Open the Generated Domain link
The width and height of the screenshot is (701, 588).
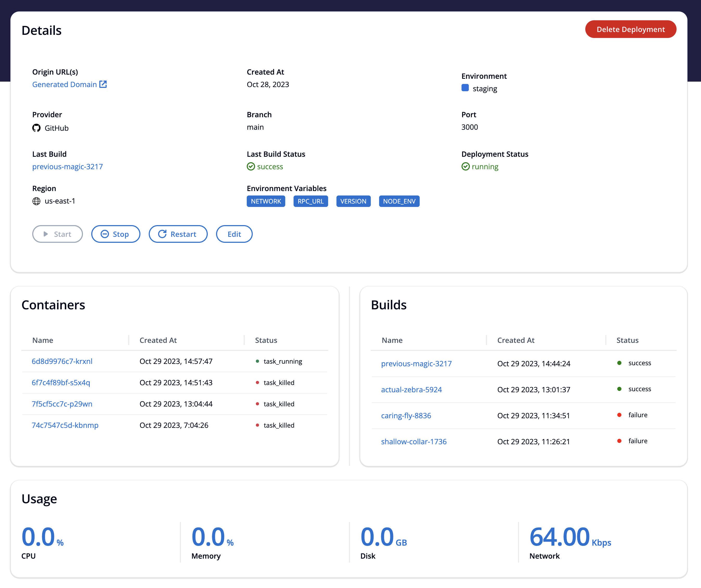(x=64, y=84)
